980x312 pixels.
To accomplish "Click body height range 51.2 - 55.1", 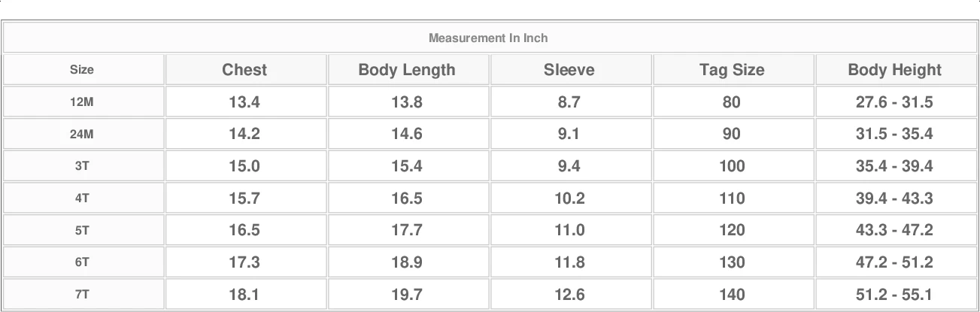I will coord(895,295).
